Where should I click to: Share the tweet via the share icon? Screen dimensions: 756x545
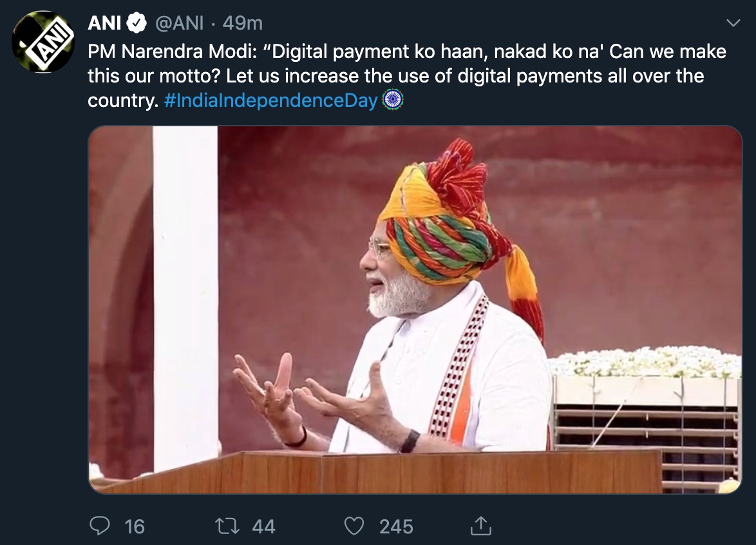tap(480, 526)
